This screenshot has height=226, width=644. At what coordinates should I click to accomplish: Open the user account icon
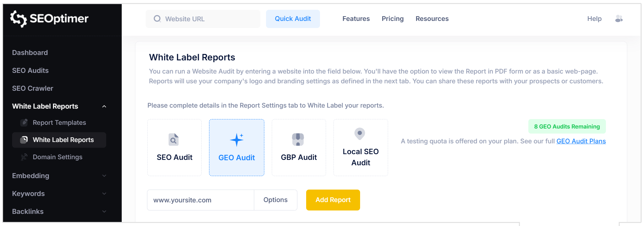(x=619, y=19)
